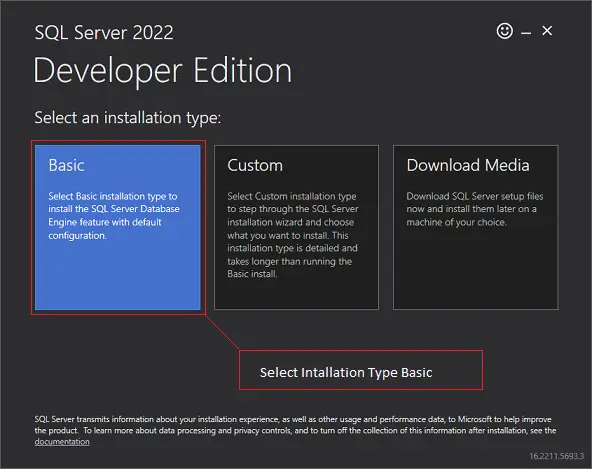Click the version number 16.2211.5693.3
This screenshot has width=592, height=469.
click(557, 456)
